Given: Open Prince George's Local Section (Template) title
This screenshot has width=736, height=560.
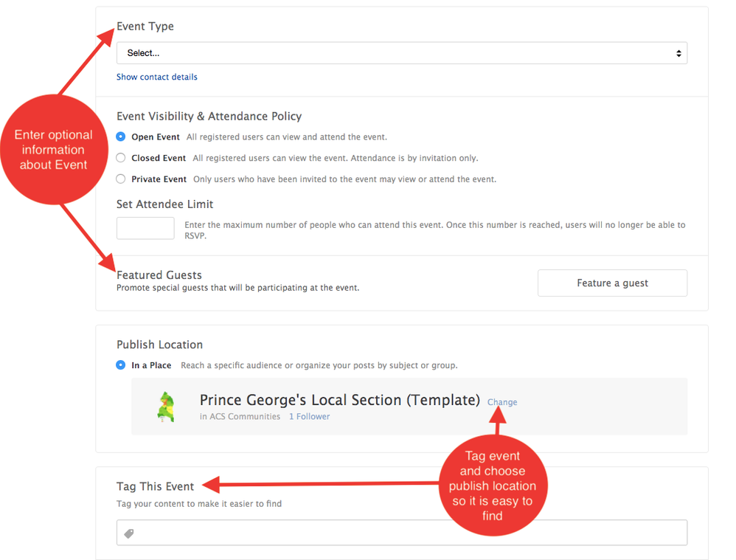Looking at the screenshot, I should (x=339, y=400).
